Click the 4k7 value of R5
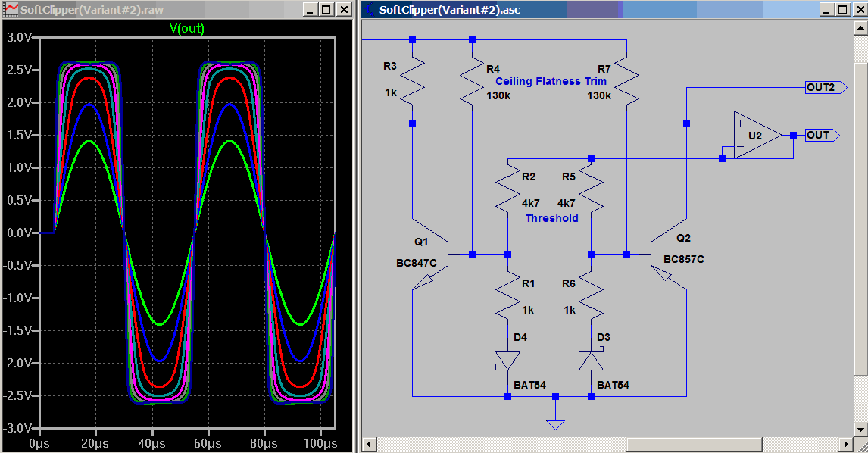Image resolution: width=868 pixels, height=453 pixels. point(567,203)
